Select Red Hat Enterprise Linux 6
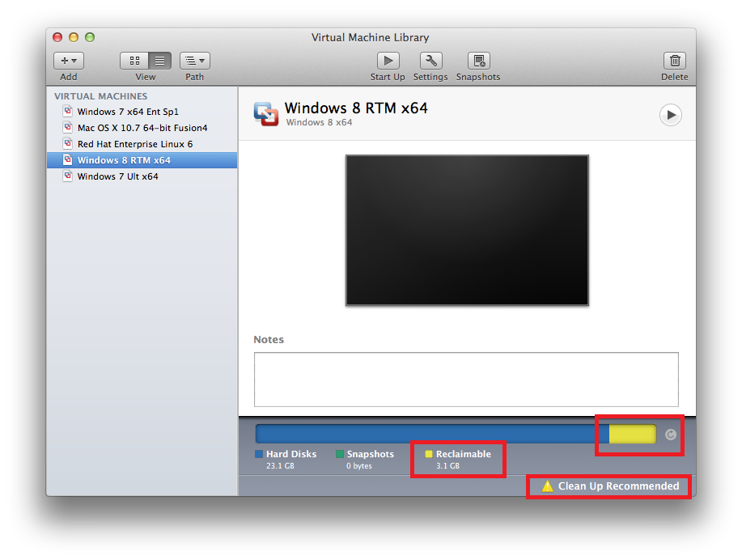The height and width of the screenshot is (560, 742). tap(142, 144)
